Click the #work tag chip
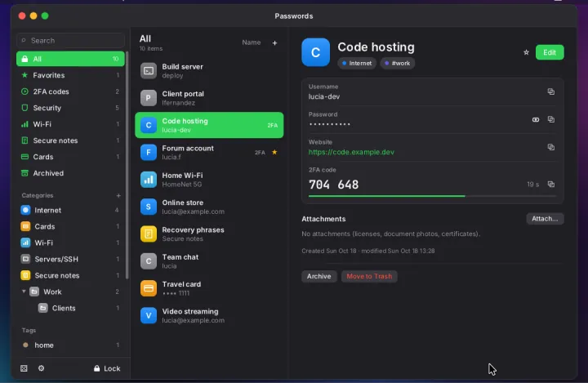Screen dimensions: 588x383 coord(398,63)
